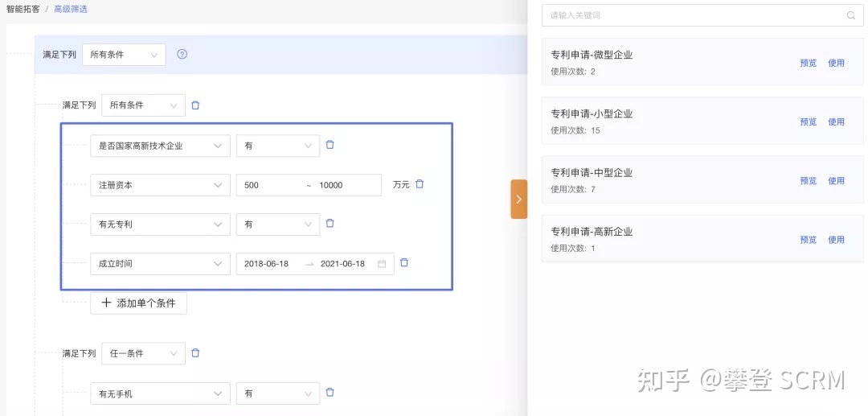Delete the 有无专利 condition row

(x=330, y=223)
